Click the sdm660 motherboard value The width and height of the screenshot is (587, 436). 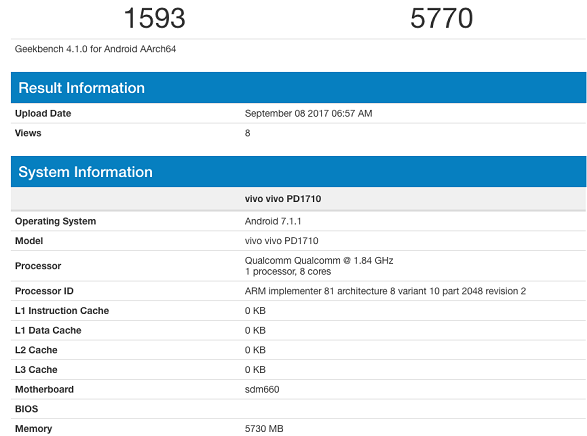[262, 390]
